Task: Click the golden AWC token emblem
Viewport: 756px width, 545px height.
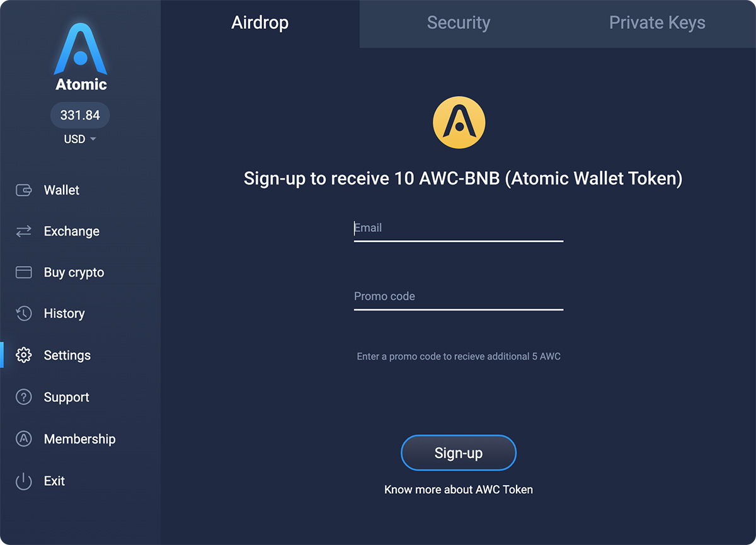Action: pos(459,122)
